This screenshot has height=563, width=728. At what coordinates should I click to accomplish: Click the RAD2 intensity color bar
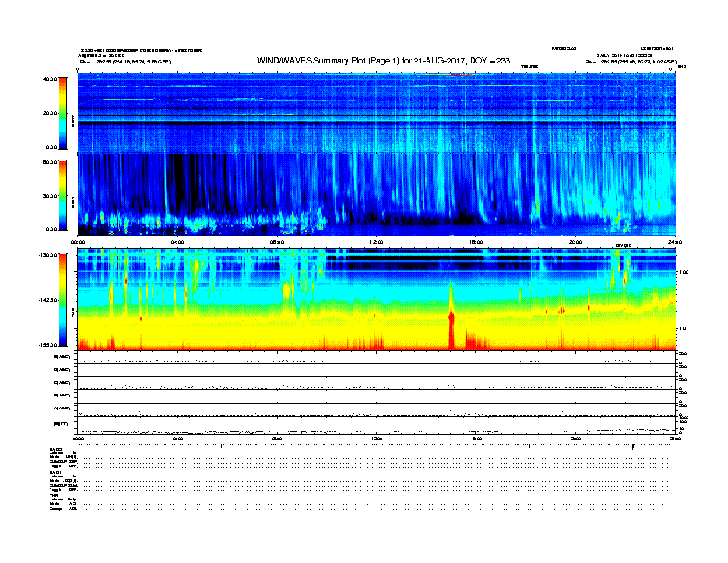tap(63, 113)
